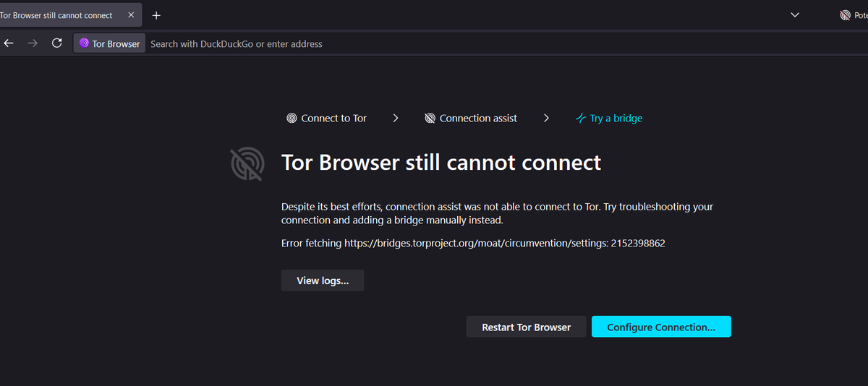Image resolution: width=868 pixels, height=386 pixels.
Task: Reload the page with refresh icon
Action: (x=56, y=43)
